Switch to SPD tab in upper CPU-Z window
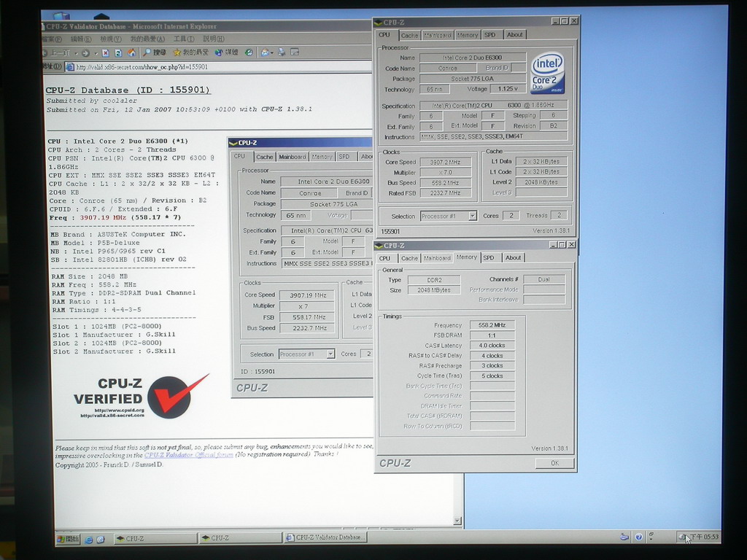The height and width of the screenshot is (560, 747). 489,35
